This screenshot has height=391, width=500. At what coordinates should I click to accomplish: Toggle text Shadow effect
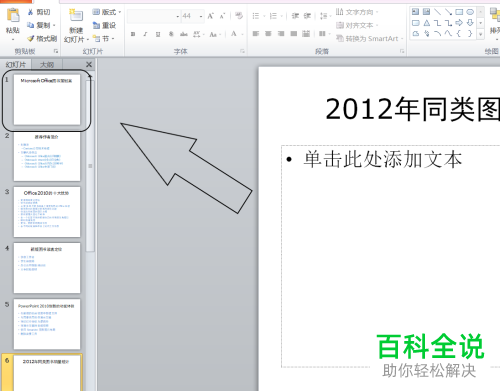point(171,34)
